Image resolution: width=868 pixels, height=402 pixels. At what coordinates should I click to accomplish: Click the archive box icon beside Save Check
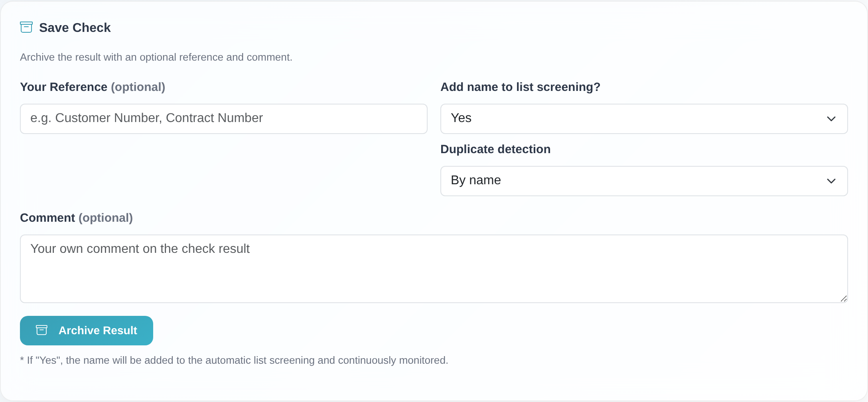pos(26,27)
